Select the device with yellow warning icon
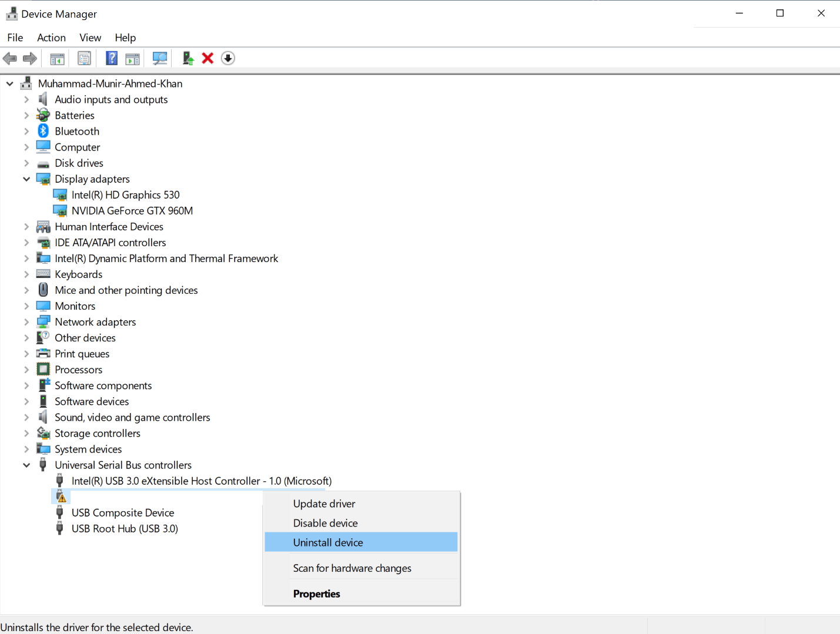Image resolution: width=840 pixels, height=634 pixels. tap(62, 497)
